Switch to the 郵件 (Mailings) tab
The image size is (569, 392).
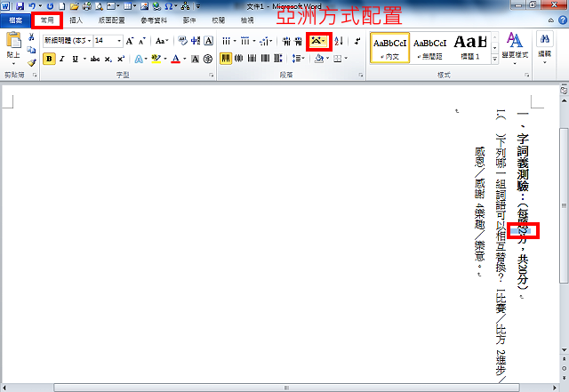189,20
